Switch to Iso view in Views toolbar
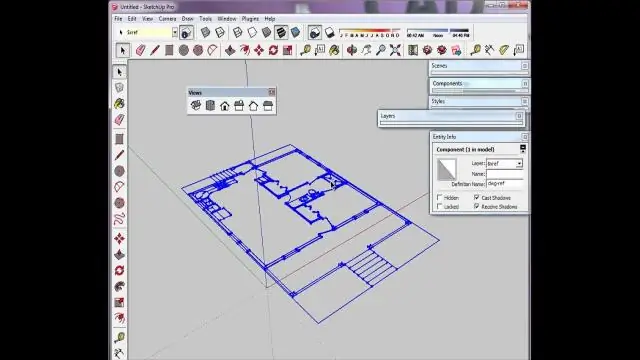640x360 pixels. click(x=196, y=106)
